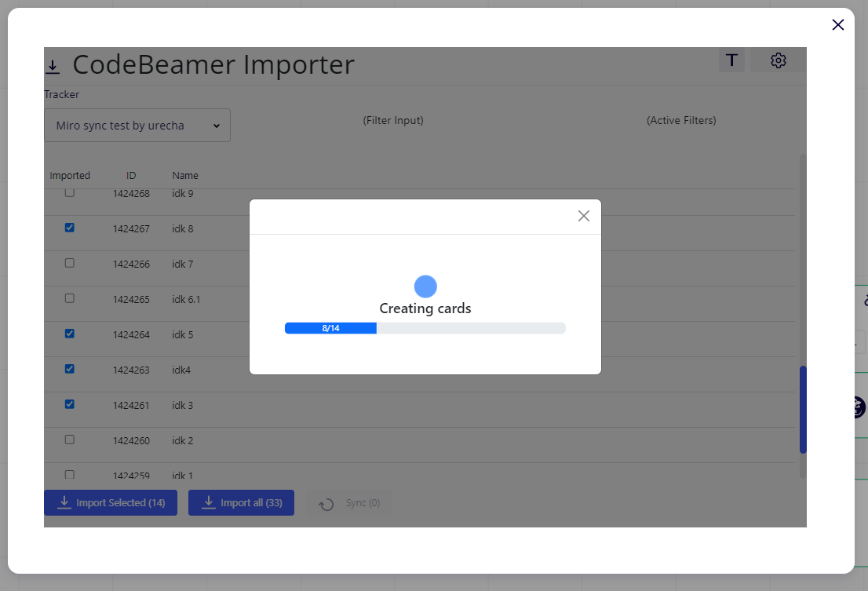Image resolution: width=868 pixels, height=591 pixels.
Task: Click the (Active Filters) placeholder
Action: pyautogui.click(x=681, y=120)
